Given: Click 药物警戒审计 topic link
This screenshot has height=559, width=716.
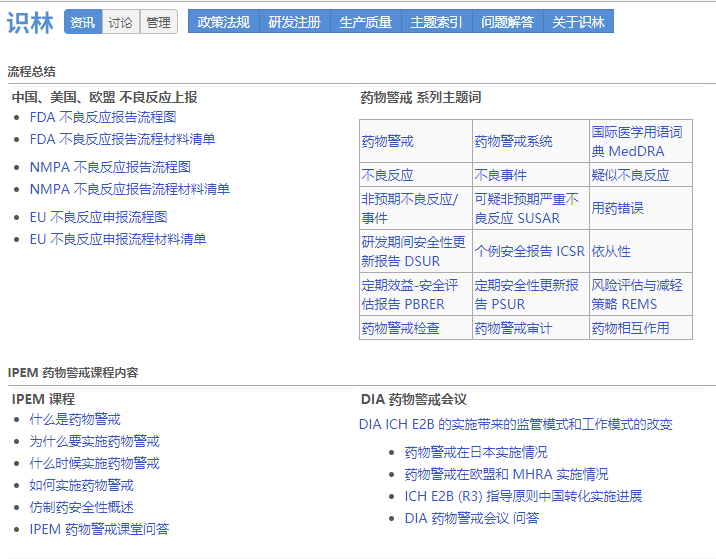Looking at the screenshot, I should (x=513, y=328).
